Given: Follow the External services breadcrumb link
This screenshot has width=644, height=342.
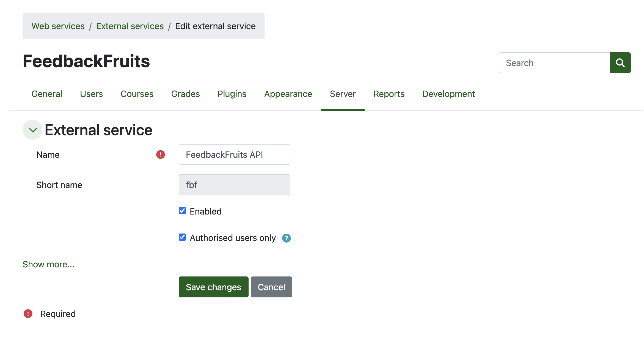Looking at the screenshot, I should (x=130, y=26).
